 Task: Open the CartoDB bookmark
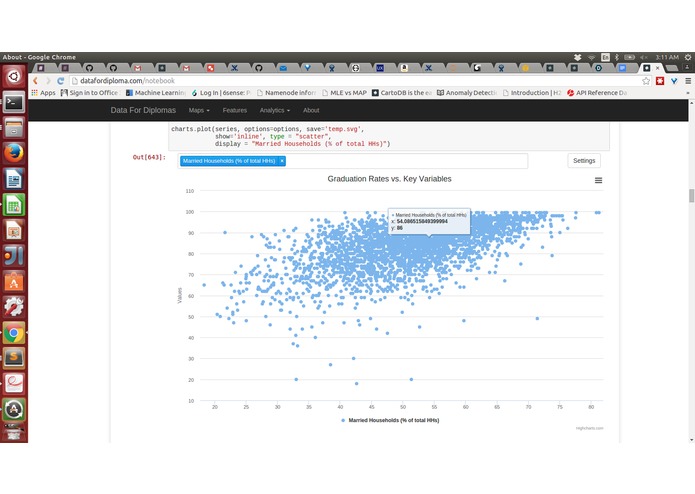402,93
